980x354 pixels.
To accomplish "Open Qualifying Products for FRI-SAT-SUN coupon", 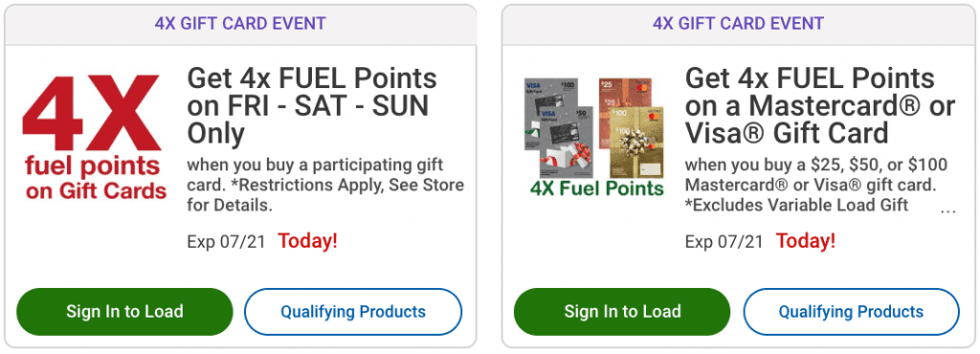I will coord(353,312).
